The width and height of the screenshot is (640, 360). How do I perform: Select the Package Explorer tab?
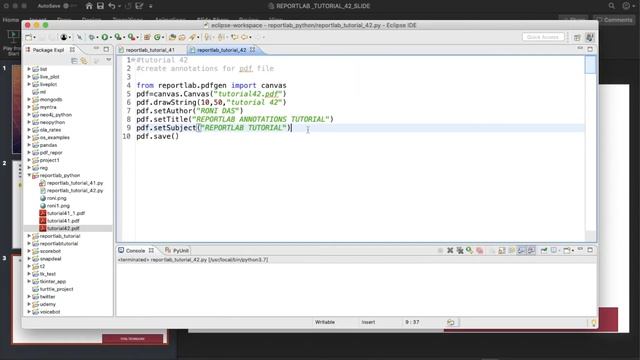point(48,50)
